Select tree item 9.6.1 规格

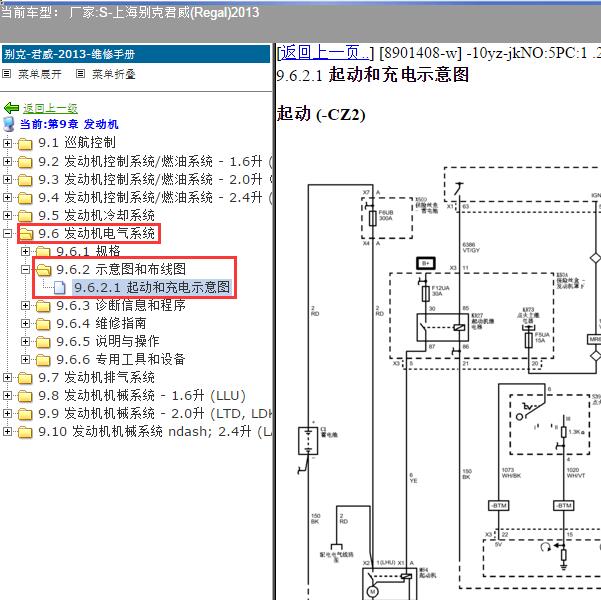[88, 251]
